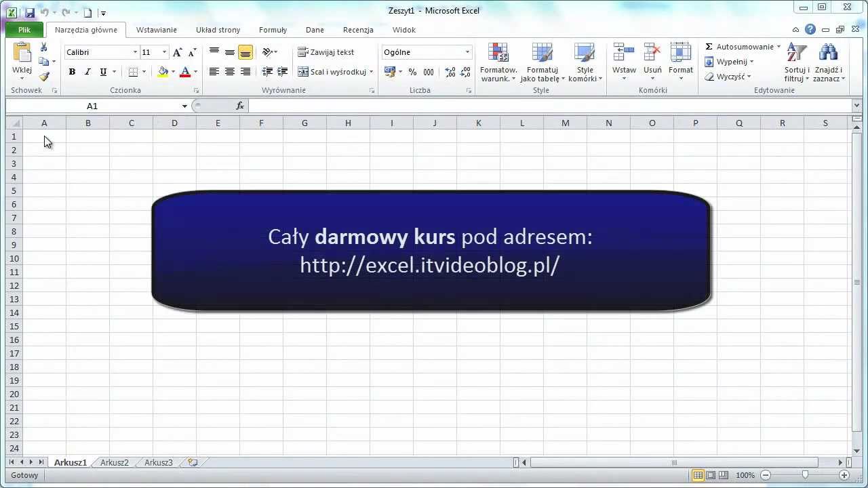This screenshot has width=868, height=488.
Task: Open the Format cells menu
Action: click(680, 62)
